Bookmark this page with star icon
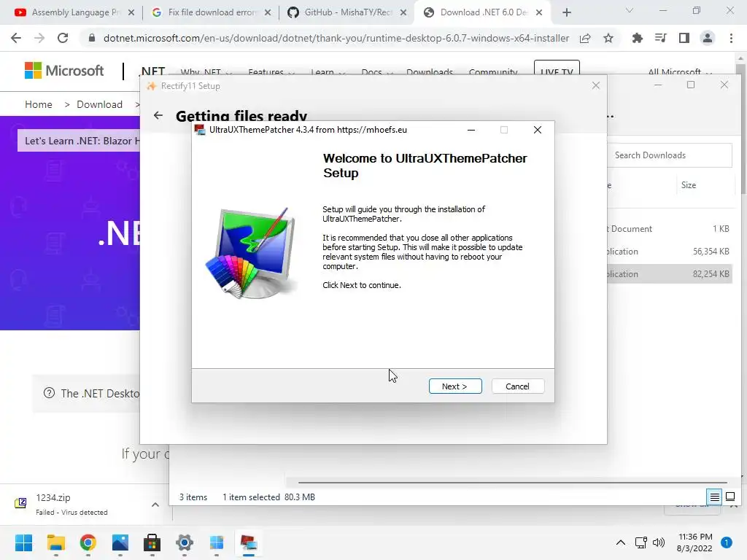The height and width of the screenshot is (560, 747). click(x=608, y=38)
